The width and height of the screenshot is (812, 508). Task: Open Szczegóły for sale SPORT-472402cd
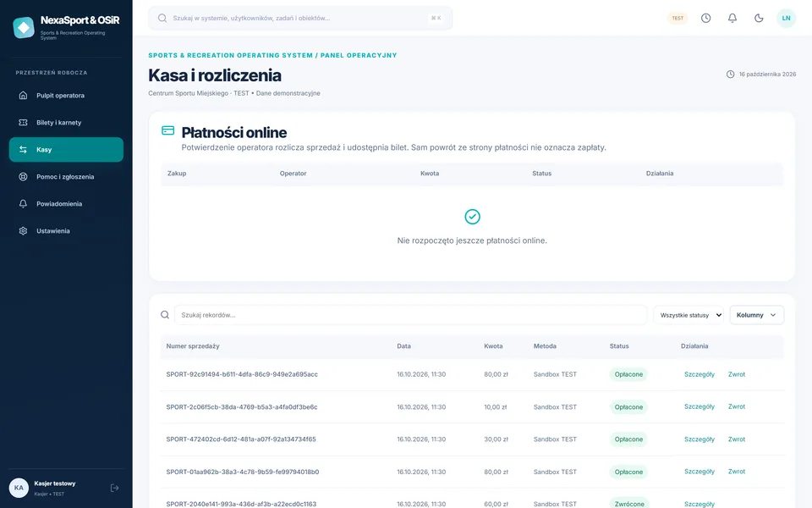pyautogui.click(x=700, y=439)
